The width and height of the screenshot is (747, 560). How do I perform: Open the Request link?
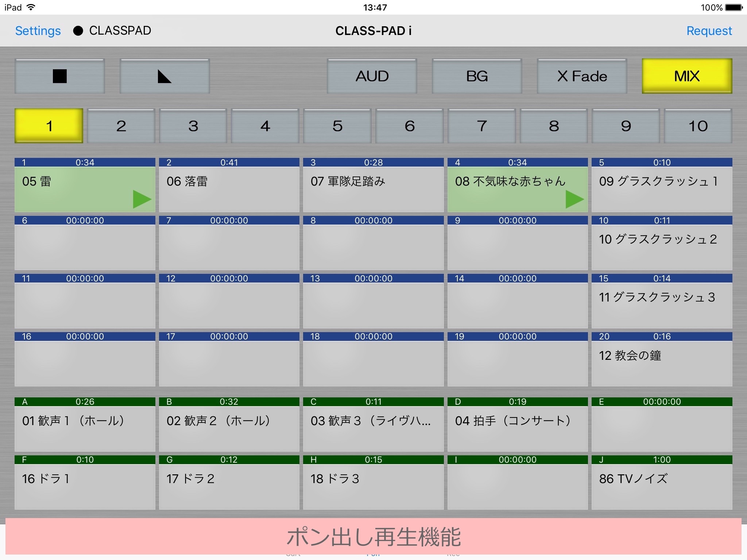pos(709,31)
